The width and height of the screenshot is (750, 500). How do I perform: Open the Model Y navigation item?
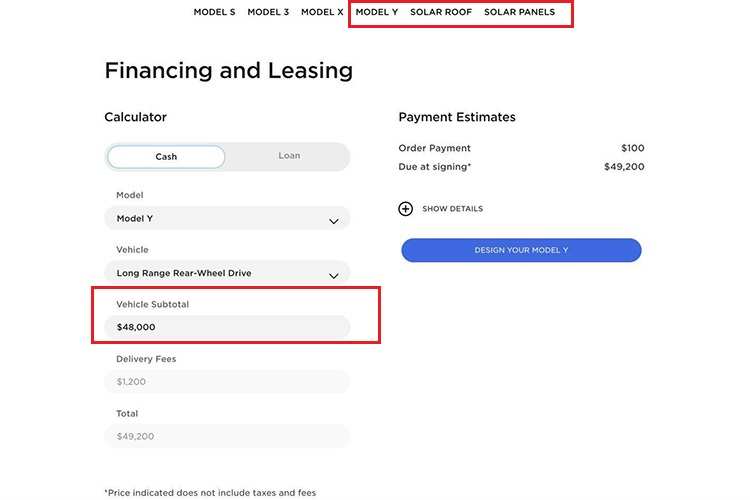(x=377, y=13)
